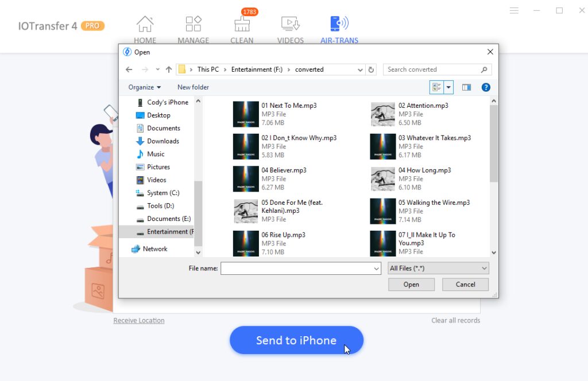Open the view options dropdown arrow
This screenshot has width=588, height=381.
click(448, 88)
